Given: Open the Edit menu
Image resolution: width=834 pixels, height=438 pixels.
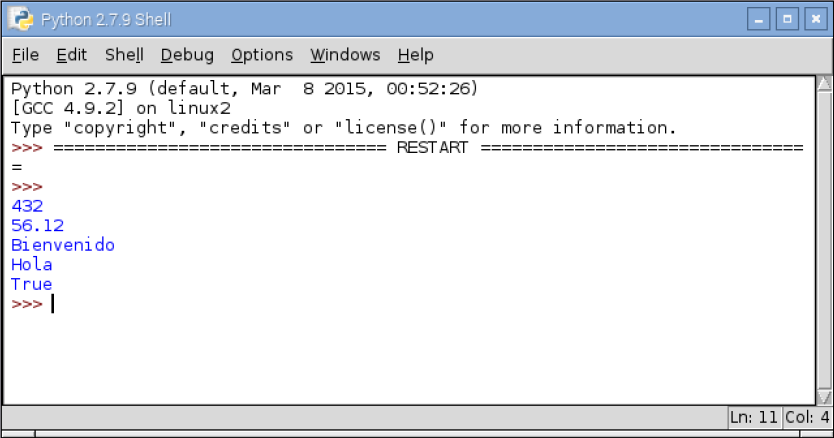Looking at the screenshot, I should click(x=72, y=55).
